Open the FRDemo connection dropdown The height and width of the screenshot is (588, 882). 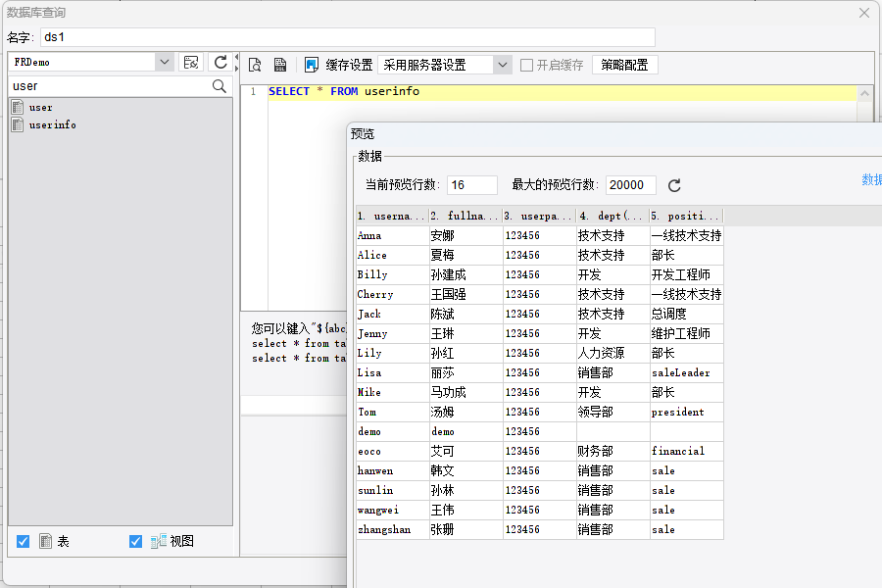tap(165, 62)
